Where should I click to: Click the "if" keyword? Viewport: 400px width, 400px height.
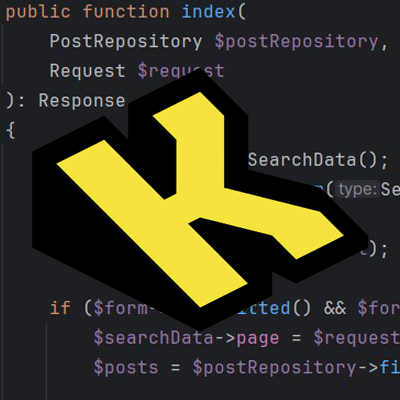coord(60,307)
